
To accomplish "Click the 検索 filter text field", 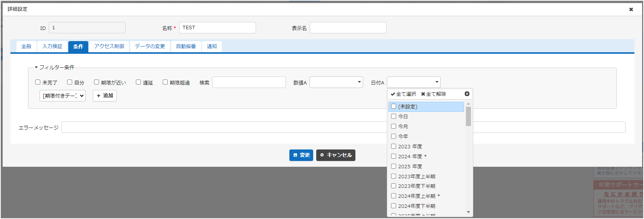I will click(249, 82).
